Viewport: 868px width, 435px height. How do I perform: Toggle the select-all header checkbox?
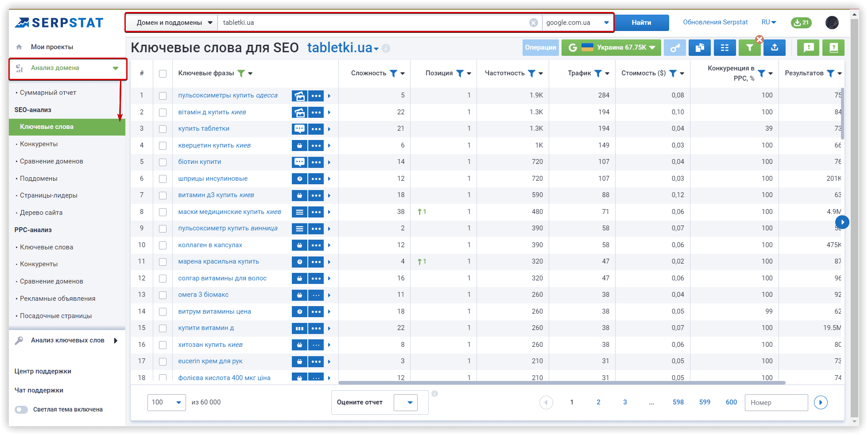pyautogui.click(x=163, y=74)
